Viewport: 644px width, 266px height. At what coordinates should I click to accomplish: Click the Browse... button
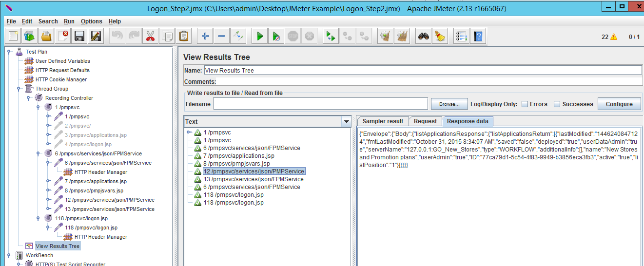pyautogui.click(x=449, y=104)
